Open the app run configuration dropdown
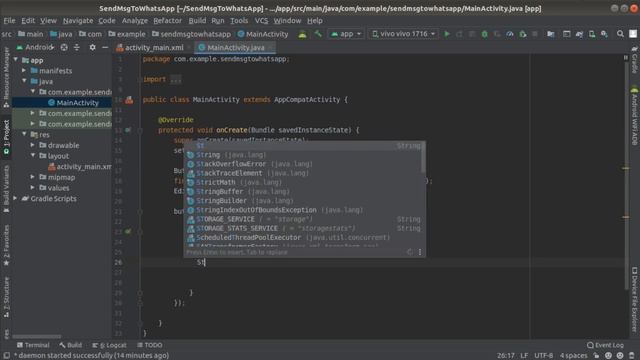640x360 pixels. tap(346, 34)
